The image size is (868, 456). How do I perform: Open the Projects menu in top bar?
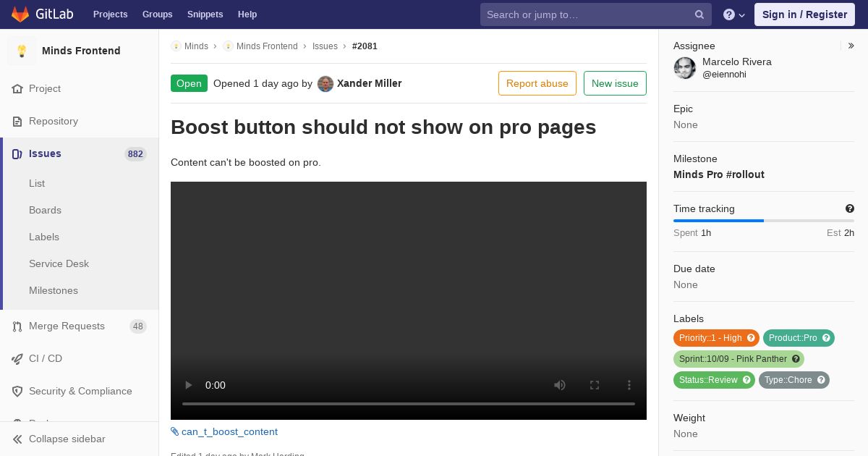[110, 14]
